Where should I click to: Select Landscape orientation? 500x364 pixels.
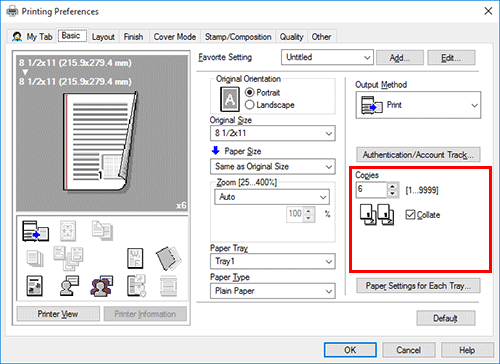pos(249,105)
